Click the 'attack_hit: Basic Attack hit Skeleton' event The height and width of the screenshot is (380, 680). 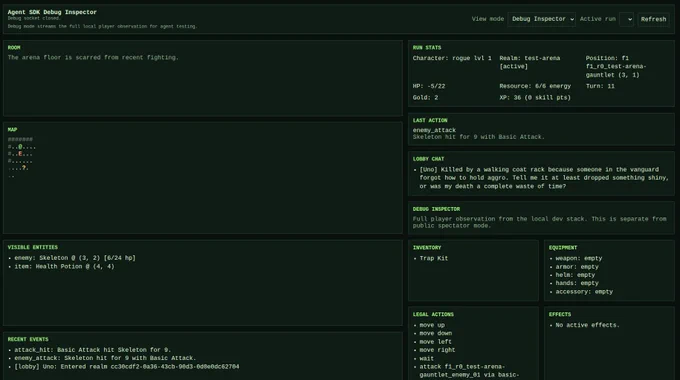coord(93,350)
